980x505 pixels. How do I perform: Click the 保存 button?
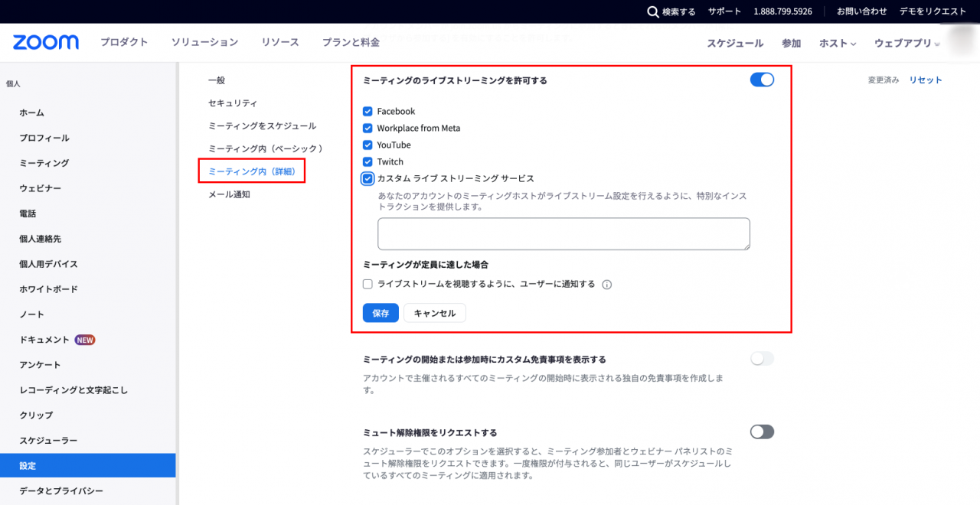(381, 313)
